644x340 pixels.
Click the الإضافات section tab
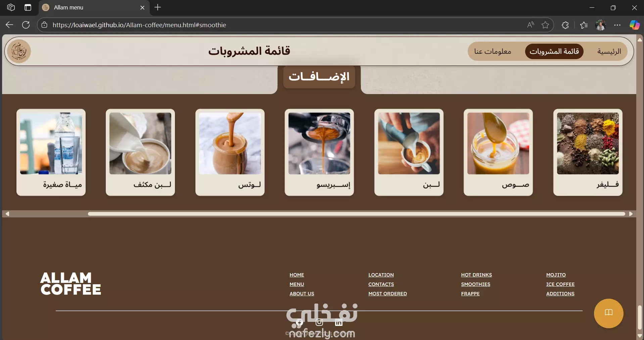[319, 77]
